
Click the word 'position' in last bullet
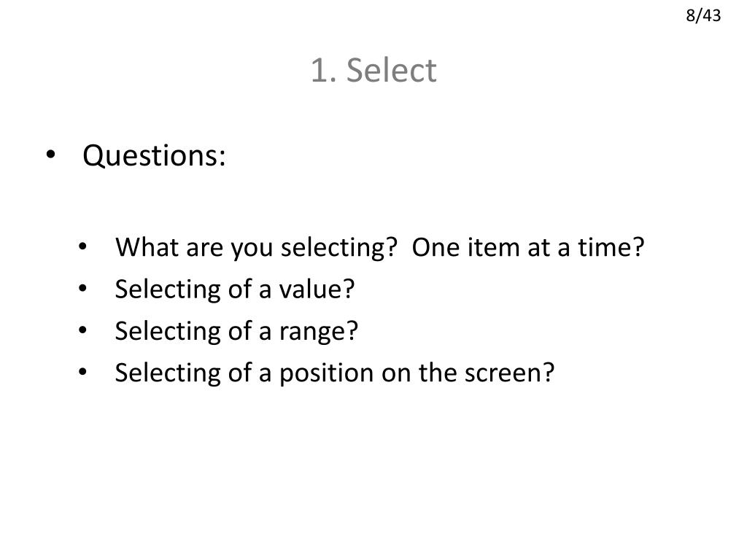point(326,373)
